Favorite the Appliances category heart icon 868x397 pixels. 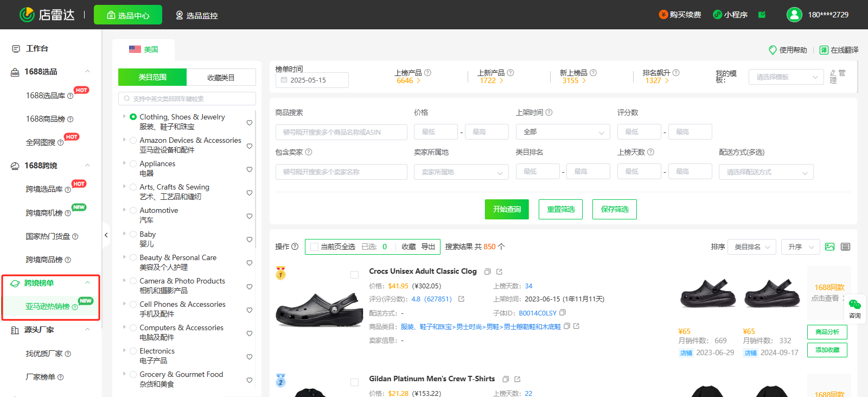[250, 169]
